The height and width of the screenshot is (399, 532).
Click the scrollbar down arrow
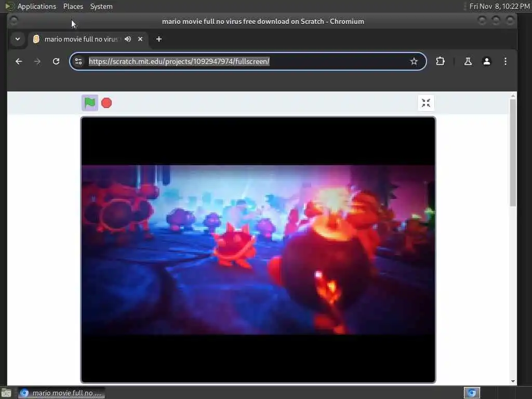pyautogui.click(x=513, y=381)
